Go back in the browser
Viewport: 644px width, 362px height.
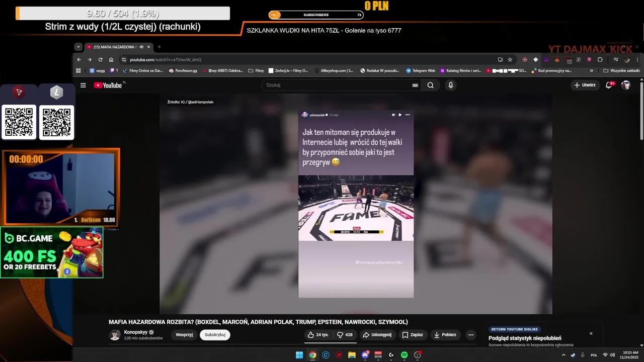pos(79,59)
